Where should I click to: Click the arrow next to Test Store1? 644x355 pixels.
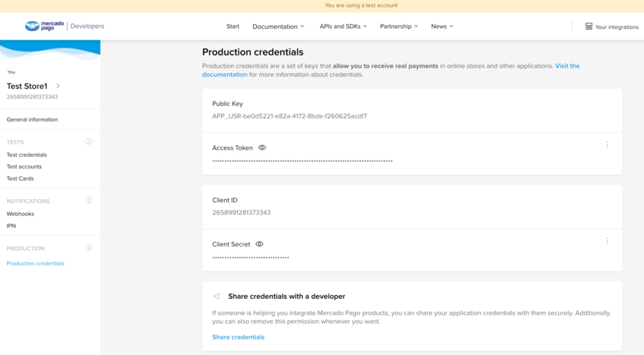point(58,86)
